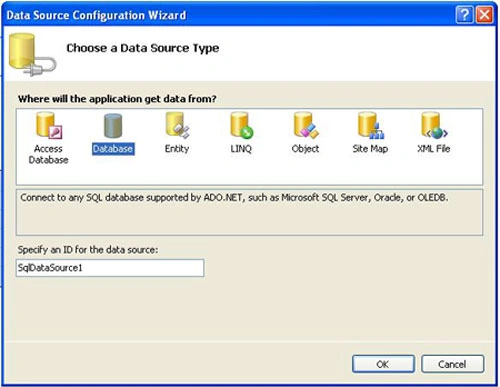Click the 'Connect to any SQL database' description

[234, 198]
